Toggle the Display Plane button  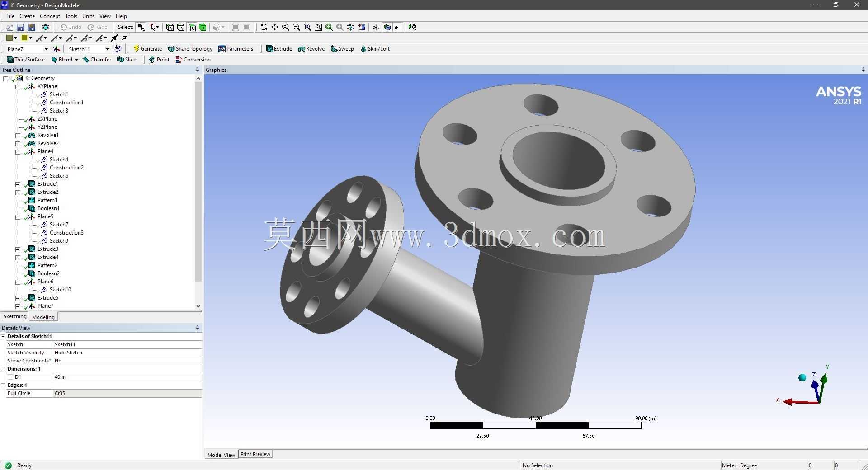click(376, 27)
